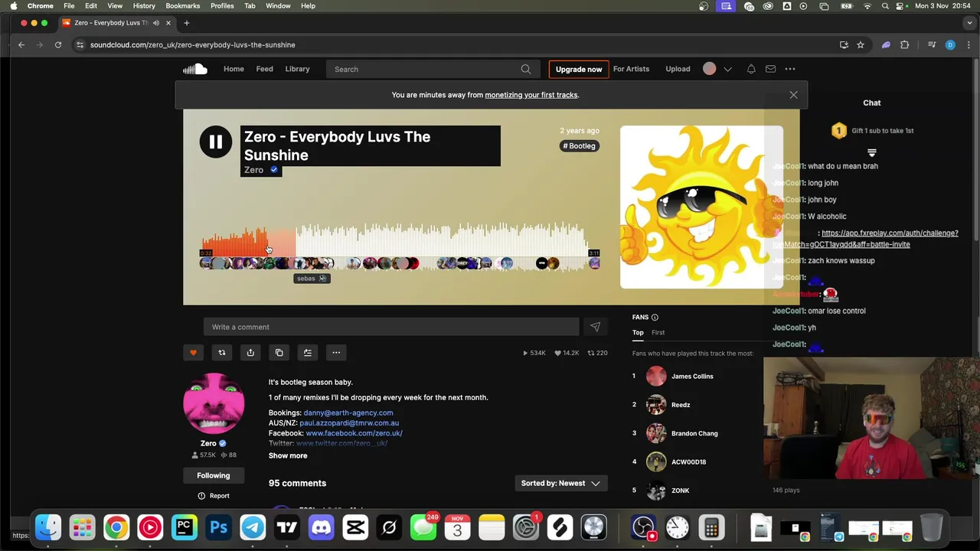Viewport: 980px width, 551px height.
Task: Copy the track link
Action: [x=279, y=353]
